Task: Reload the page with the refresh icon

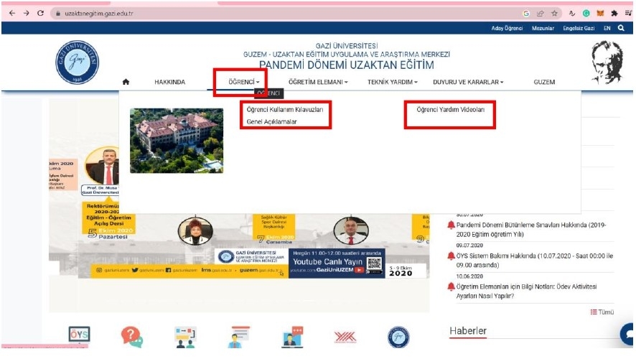Action: click(40, 14)
